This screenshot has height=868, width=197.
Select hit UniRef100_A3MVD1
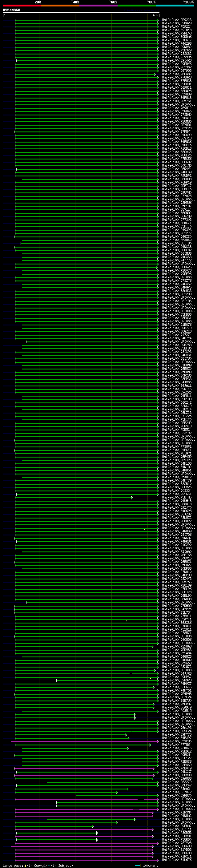click(x=177, y=836)
